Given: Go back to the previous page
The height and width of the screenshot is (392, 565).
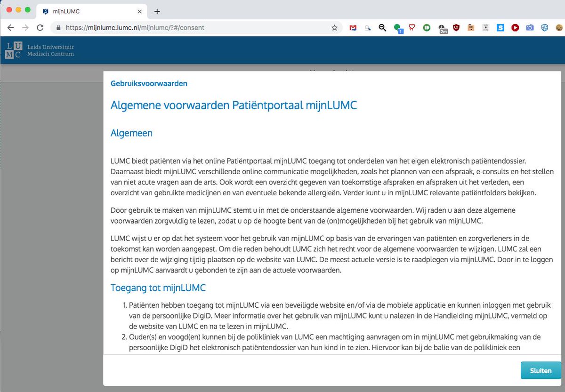Looking at the screenshot, I should pyautogui.click(x=10, y=28).
